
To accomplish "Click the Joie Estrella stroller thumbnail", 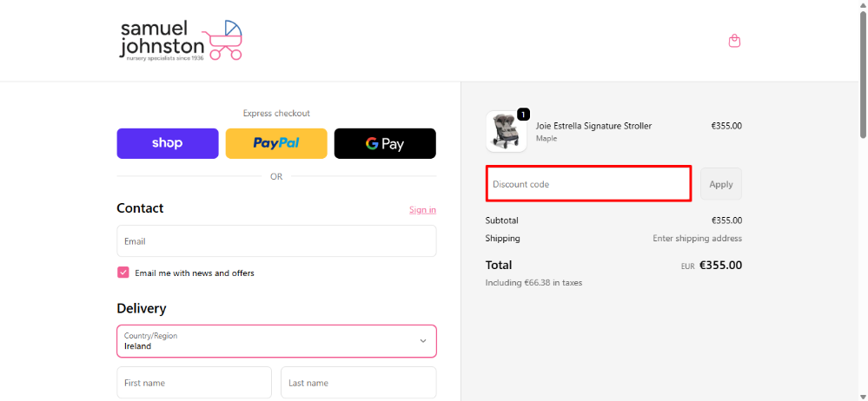I will (506, 132).
